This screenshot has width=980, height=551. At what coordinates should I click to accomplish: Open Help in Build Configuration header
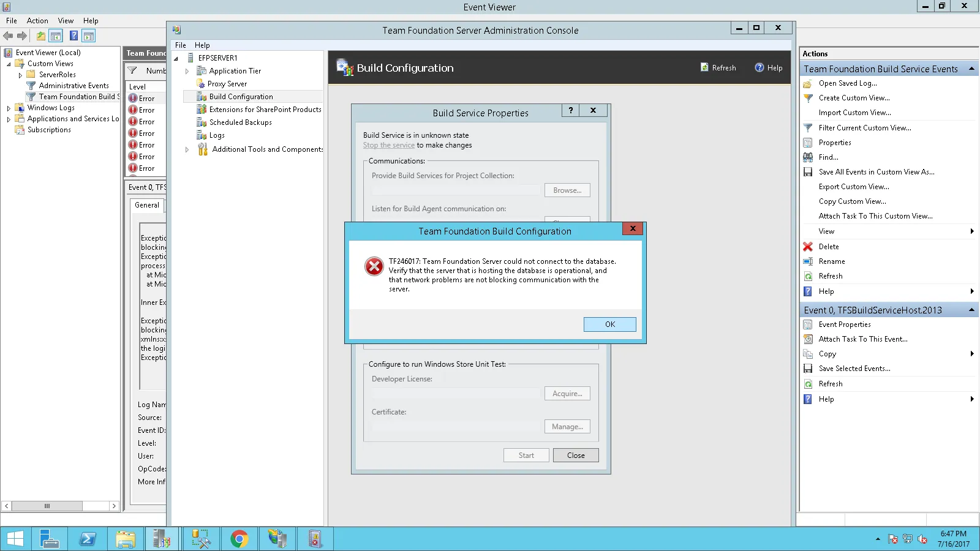[769, 68]
